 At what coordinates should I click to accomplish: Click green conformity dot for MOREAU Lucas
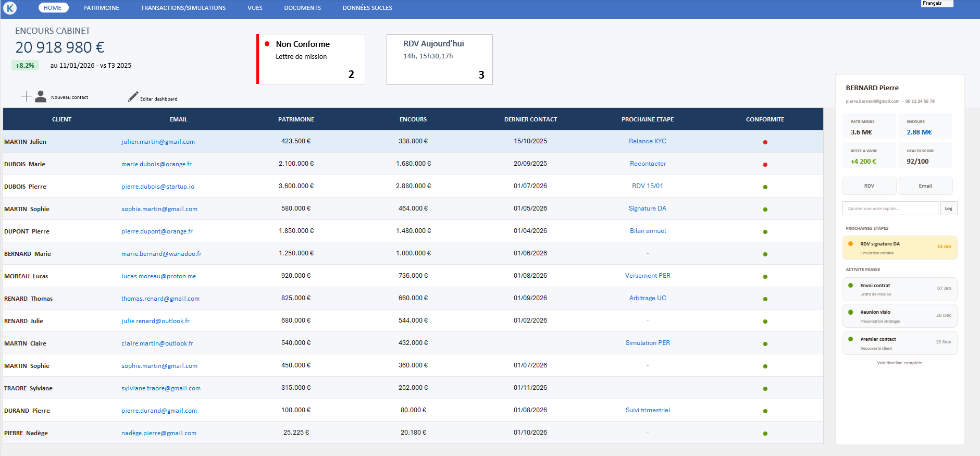coord(765,276)
